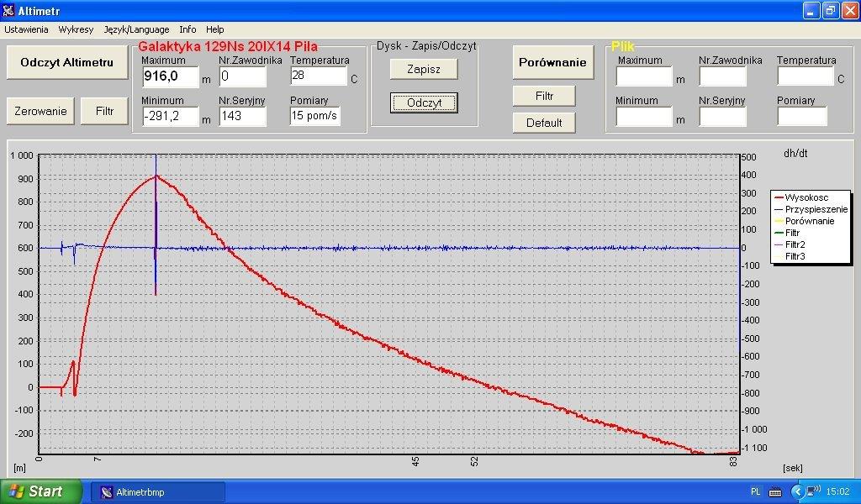
Task: Click the Wysokosc entry in the chart legend
Action: coord(806,197)
